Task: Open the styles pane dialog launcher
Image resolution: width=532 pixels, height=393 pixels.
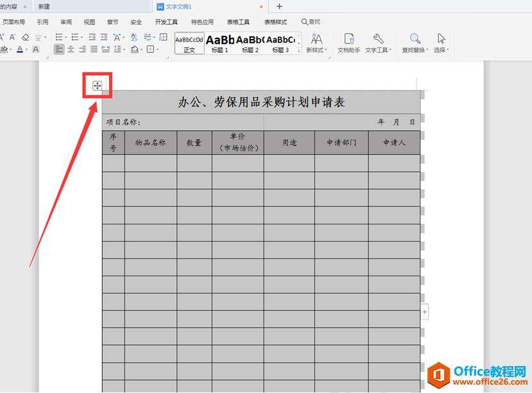Action: tap(329, 58)
